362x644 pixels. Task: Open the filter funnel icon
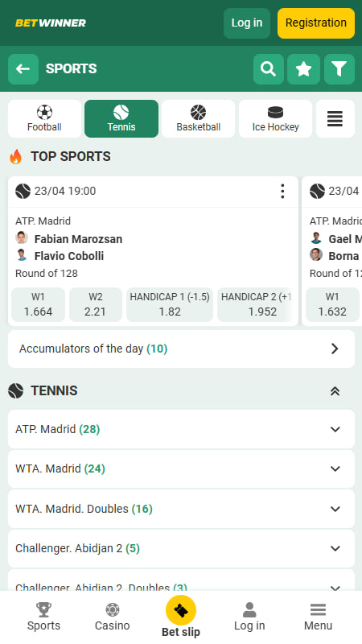339,69
